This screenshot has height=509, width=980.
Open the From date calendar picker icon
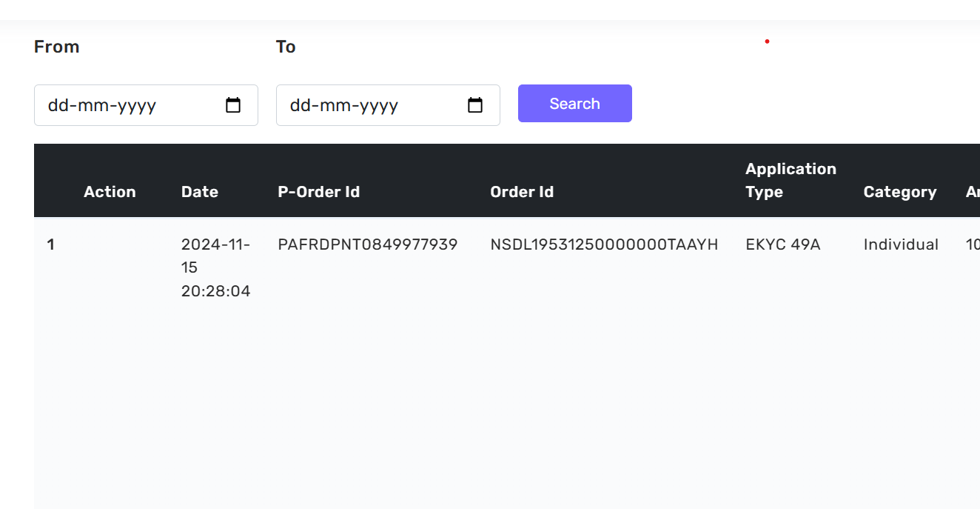coord(233,105)
